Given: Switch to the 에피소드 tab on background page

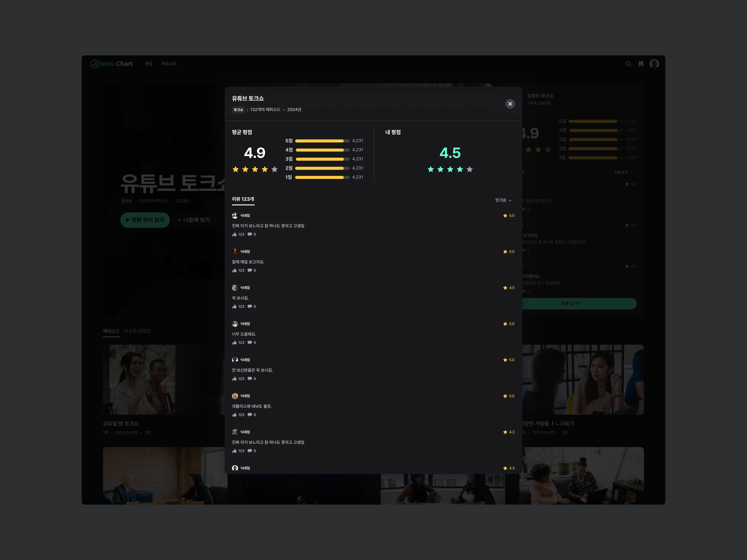Looking at the screenshot, I should tap(111, 331).
